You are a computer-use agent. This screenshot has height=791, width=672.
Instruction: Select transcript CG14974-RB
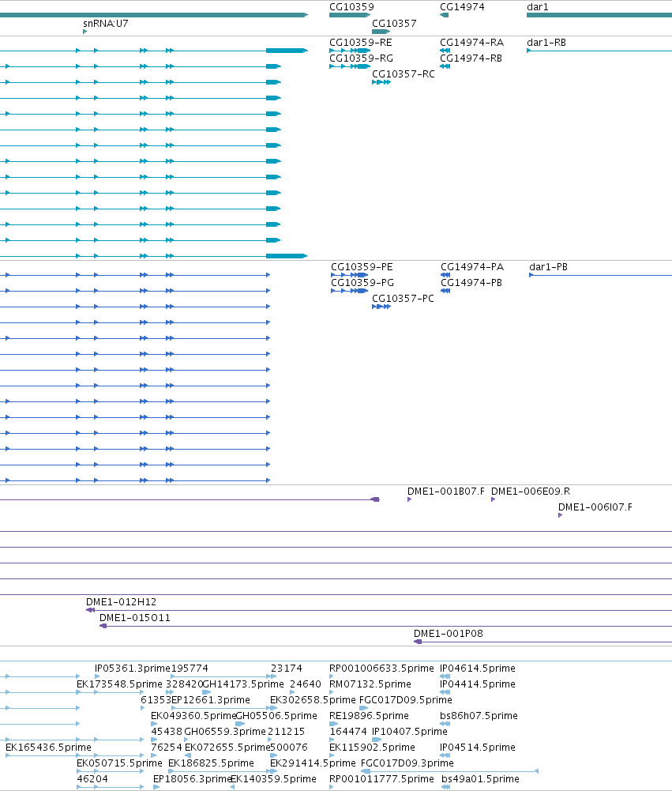coord(471,58)
